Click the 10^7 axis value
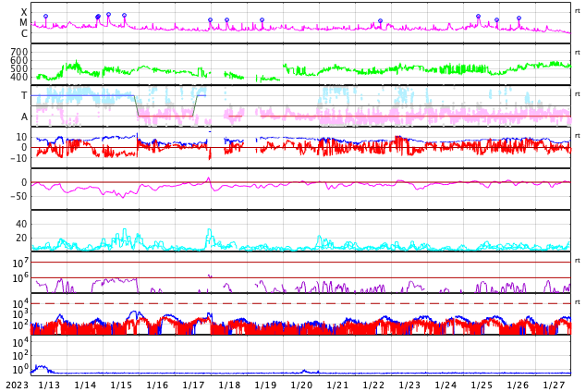Viewport: 586px width, 392px height. [x=20, y=263]
